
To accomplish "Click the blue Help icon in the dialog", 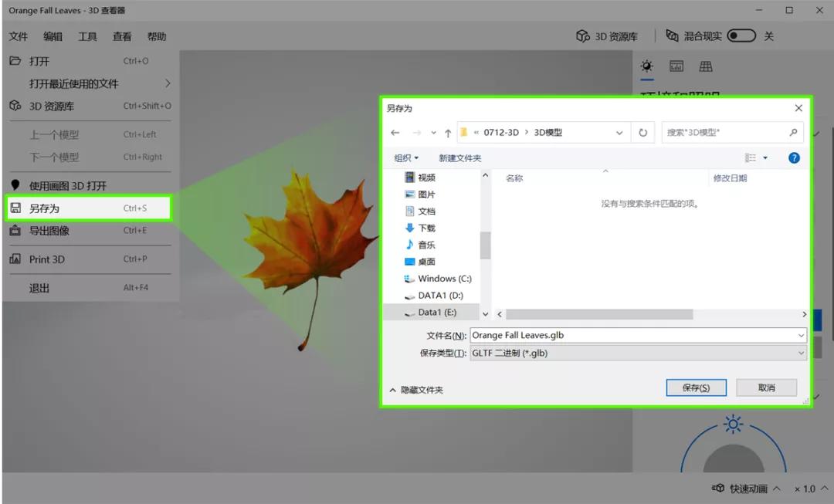I will [795, 158].
